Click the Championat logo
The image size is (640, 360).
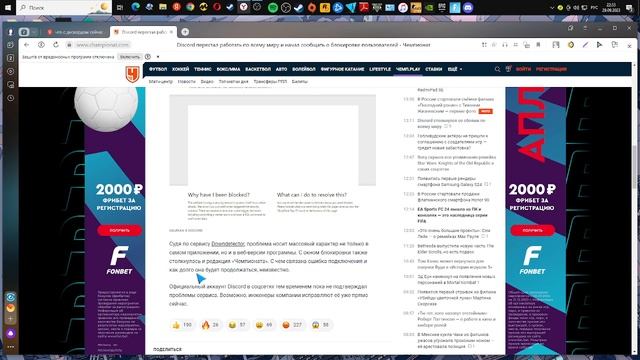[x=132, y=74]
